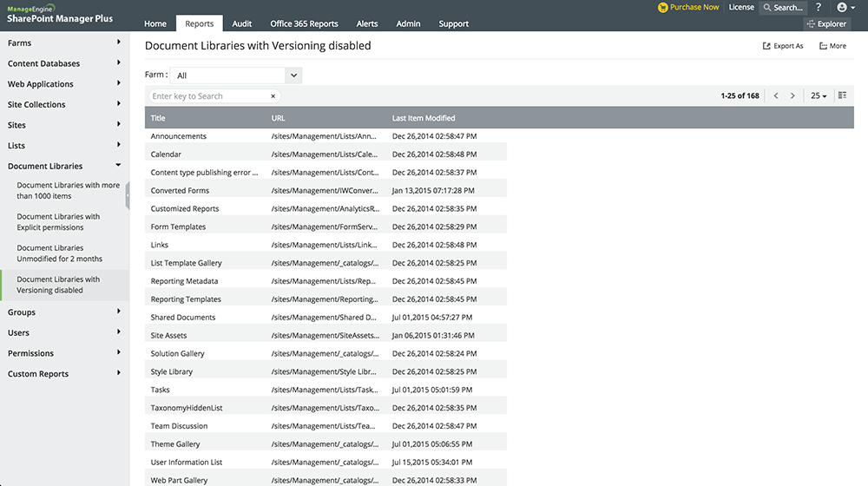Select Form Templates row title
The width and height of the screenshot is (868, 486).
tap(178, 227)
